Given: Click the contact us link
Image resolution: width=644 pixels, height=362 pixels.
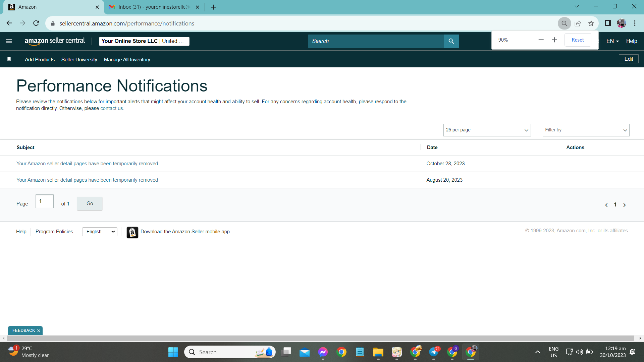Looking at the screenshot, I should [x=112, y=108].
